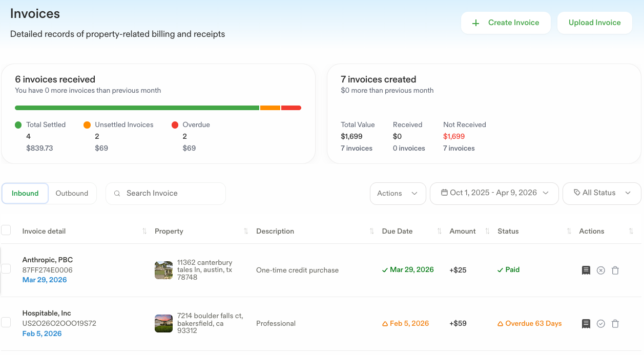Click the magnifier search icon

117,194
